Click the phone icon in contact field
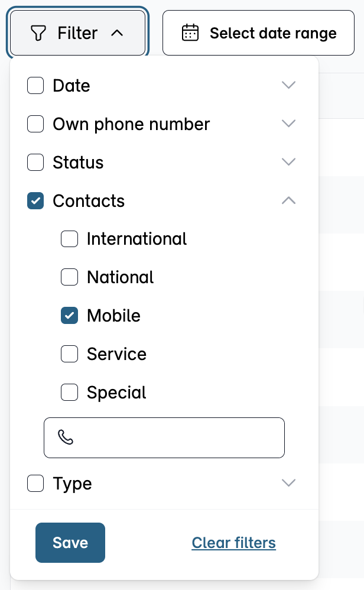Screen dimensions: 364x590 (x=66, y=437)
